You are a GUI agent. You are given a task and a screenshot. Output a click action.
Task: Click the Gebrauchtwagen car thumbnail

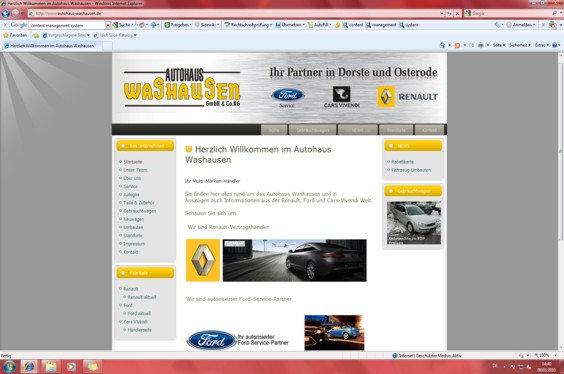tap(414, 223)
